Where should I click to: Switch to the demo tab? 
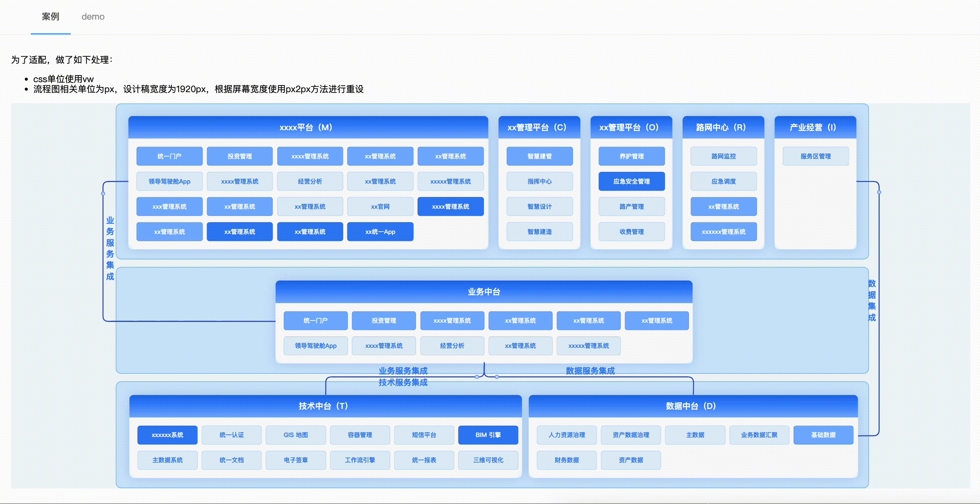coord(93,17)
